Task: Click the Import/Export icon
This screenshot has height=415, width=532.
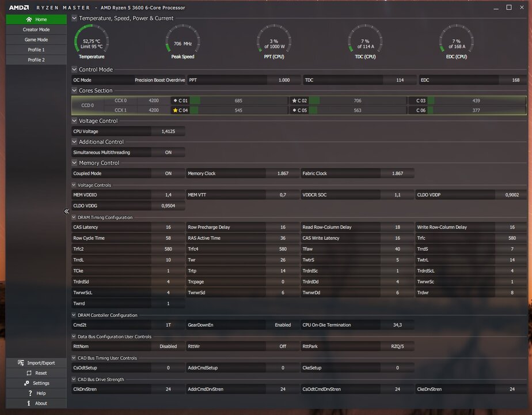Action: (21, 363)
